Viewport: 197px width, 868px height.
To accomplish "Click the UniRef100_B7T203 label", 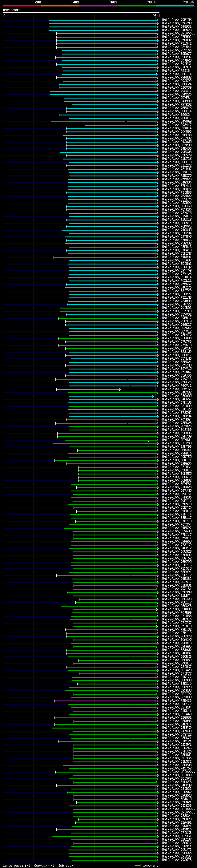I will (x=176, y=443).
